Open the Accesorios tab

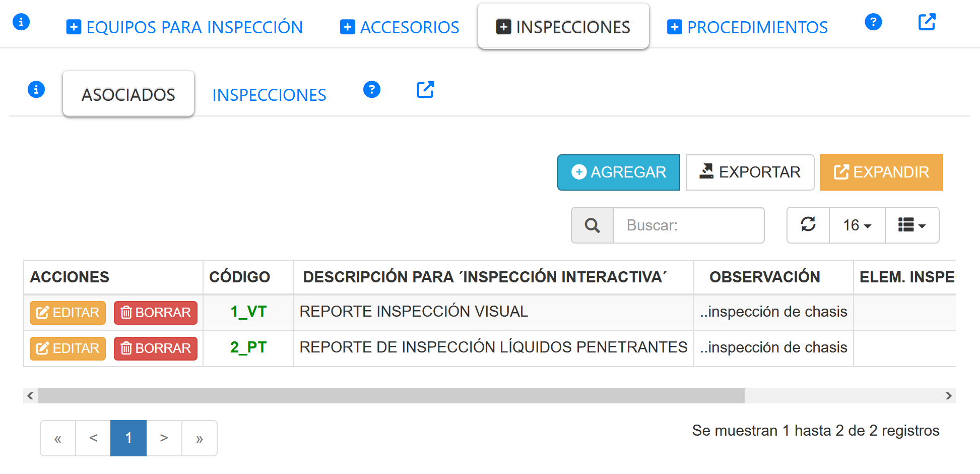400,27
